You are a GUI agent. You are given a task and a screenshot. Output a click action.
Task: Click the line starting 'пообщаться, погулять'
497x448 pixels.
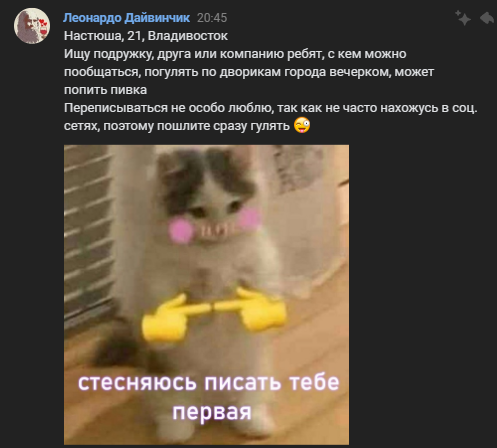(249, 72)
